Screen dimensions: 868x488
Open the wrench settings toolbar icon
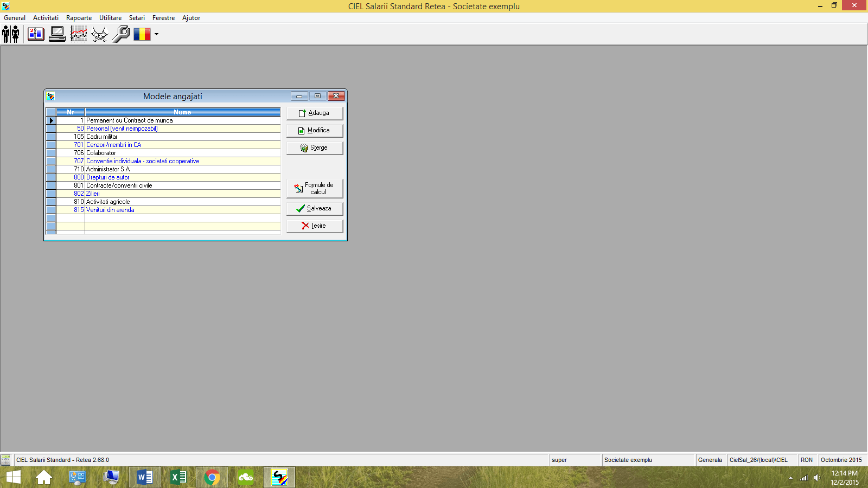click(x=121, y=34)
